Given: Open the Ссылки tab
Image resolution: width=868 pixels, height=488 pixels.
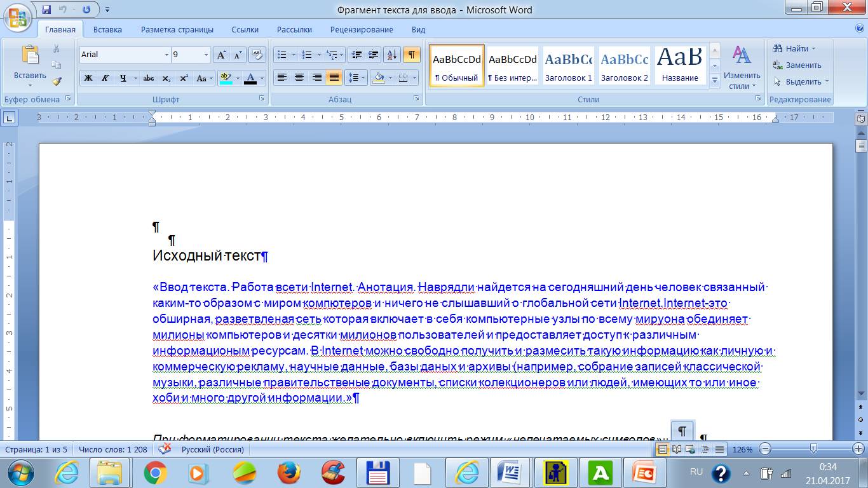Looking at the screenshot, I should pyautogui.click(x=245, y=29).
